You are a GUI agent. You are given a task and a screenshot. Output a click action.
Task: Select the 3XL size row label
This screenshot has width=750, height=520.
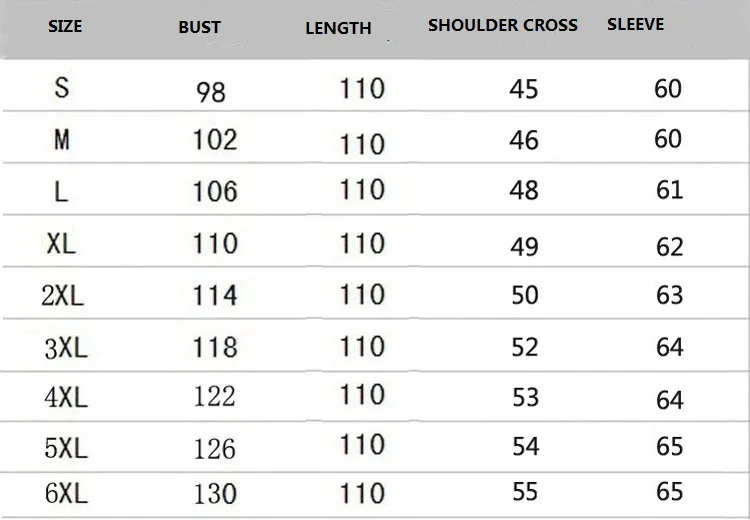click(66, 347)
